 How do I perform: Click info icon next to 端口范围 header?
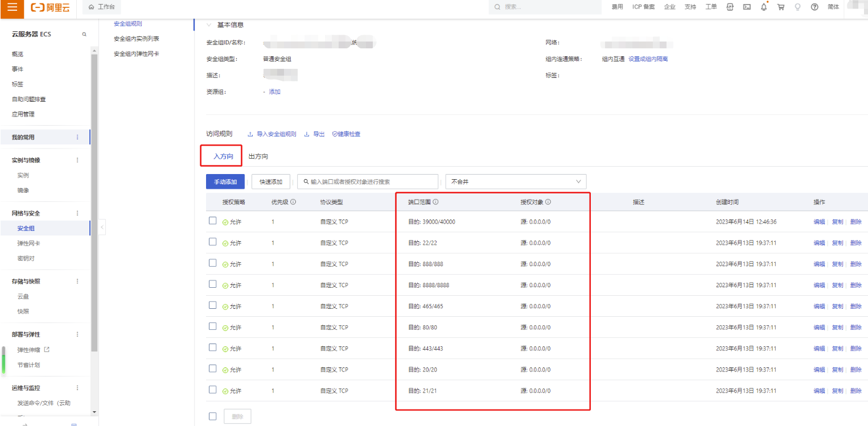[435, 202]
